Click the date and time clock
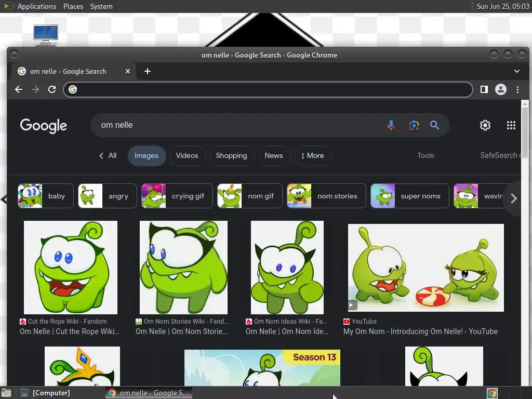This screenshot has height=399, width=532. tap(503, 6)
